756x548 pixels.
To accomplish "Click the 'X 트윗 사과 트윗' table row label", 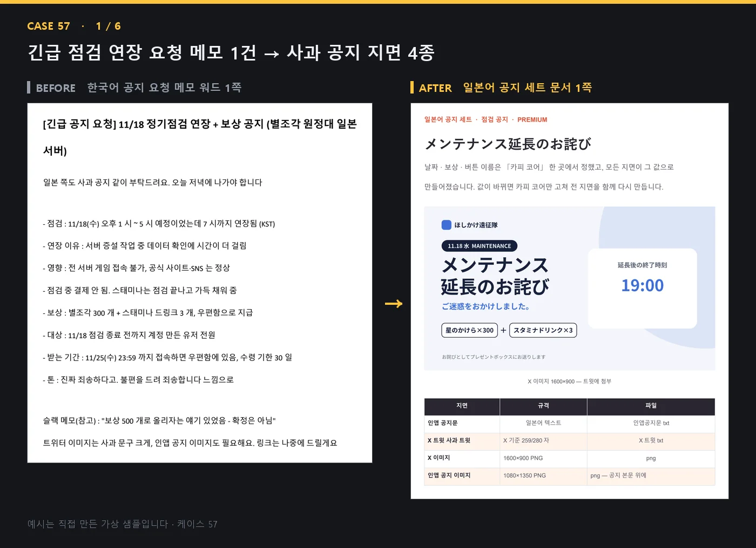I will tap(449, 440).
